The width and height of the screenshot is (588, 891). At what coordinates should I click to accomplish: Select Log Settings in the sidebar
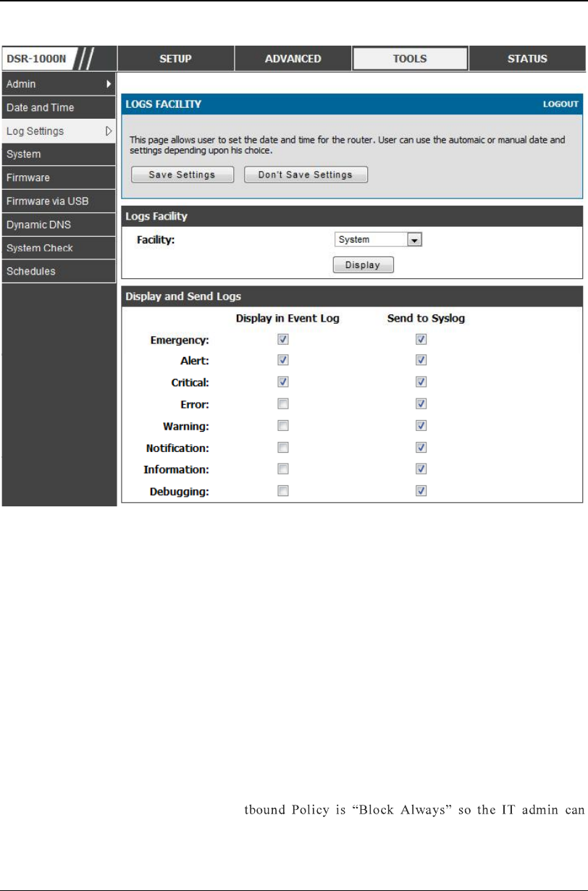pyautogui.click(x=58, y=131)
